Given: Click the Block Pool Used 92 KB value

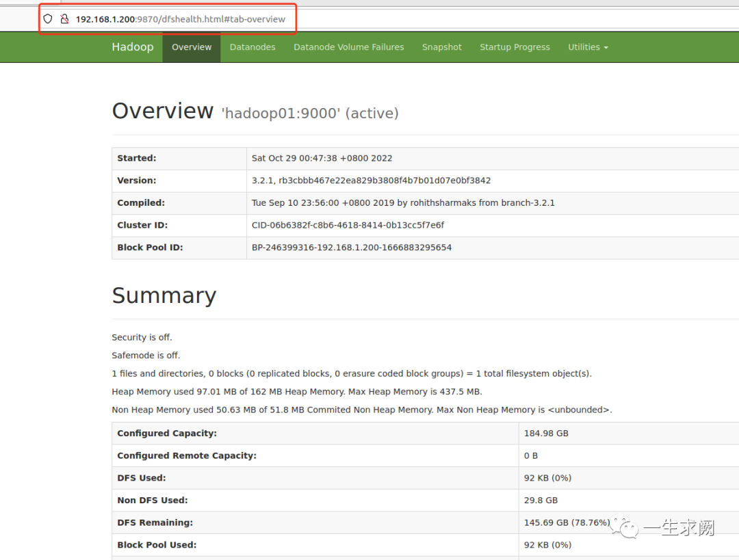Looking at the screenshot, I should click(x=547, y=545).
